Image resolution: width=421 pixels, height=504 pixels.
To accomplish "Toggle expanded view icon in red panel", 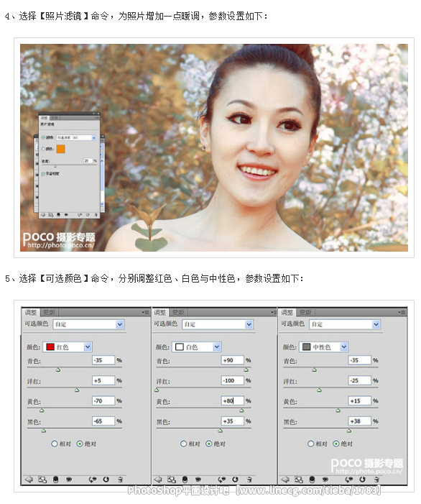I will pos(42,480).
